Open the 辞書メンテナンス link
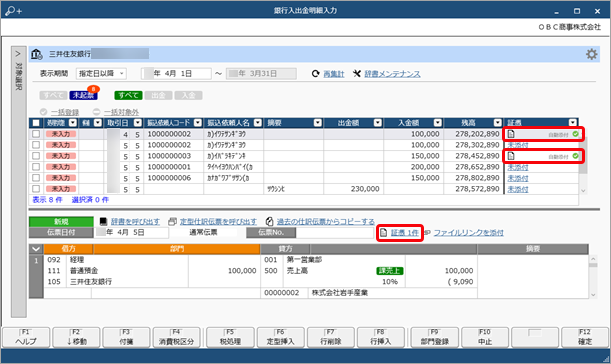 click(392, 74)
